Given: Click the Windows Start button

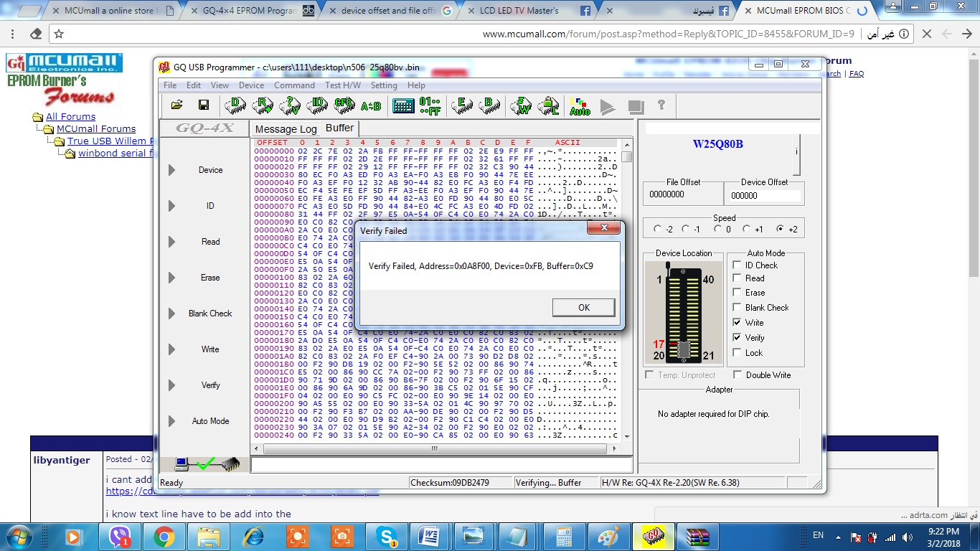Looking at the screenshot, I should click(19, 537).
